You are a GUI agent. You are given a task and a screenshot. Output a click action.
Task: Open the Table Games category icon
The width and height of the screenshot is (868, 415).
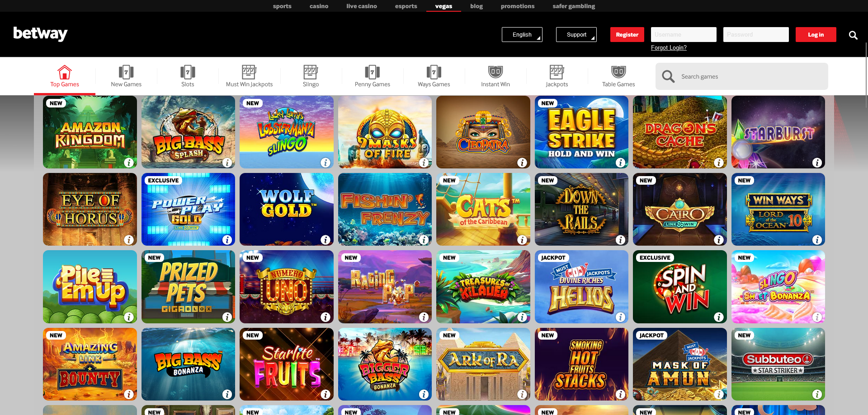pyautogui.click(x=618, y=72)
